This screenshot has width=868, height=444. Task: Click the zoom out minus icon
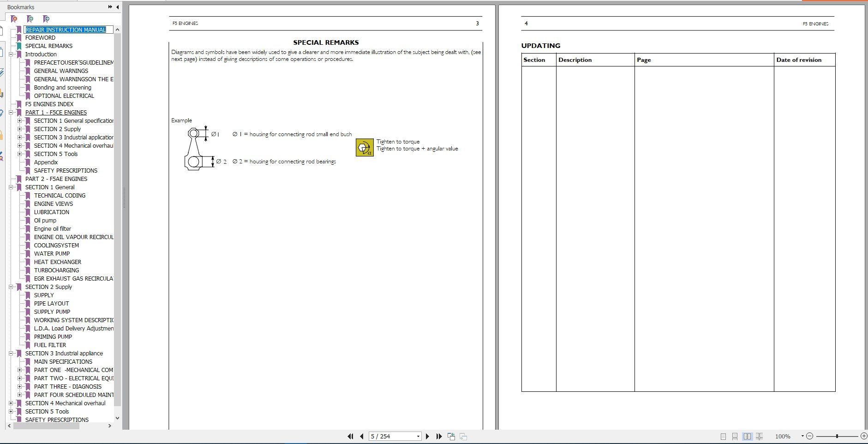[x=809, y=436]
